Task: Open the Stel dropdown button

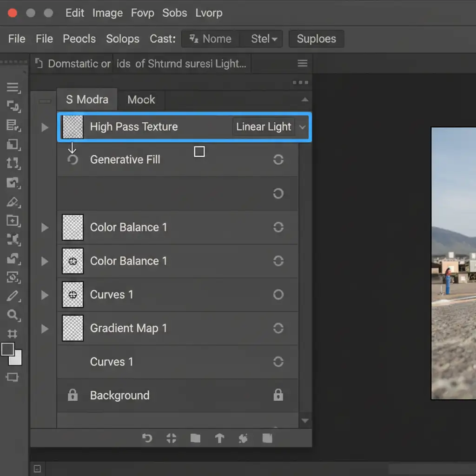Action: (264, 39)
